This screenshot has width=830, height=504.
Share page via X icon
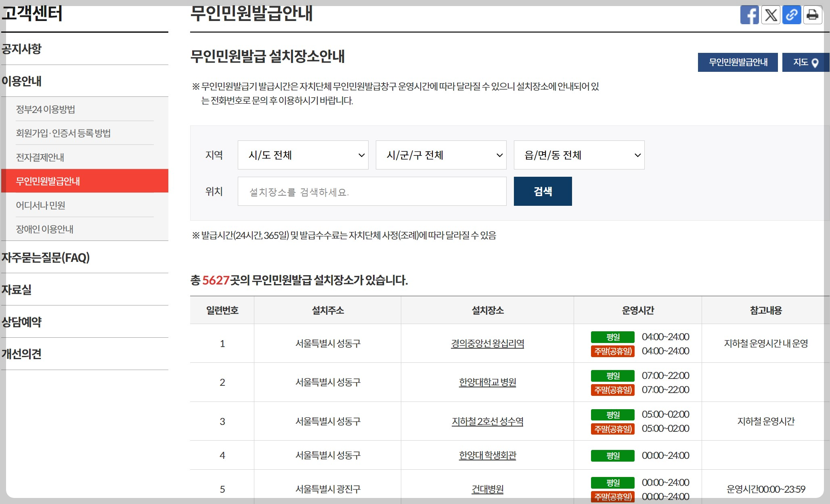771,15
